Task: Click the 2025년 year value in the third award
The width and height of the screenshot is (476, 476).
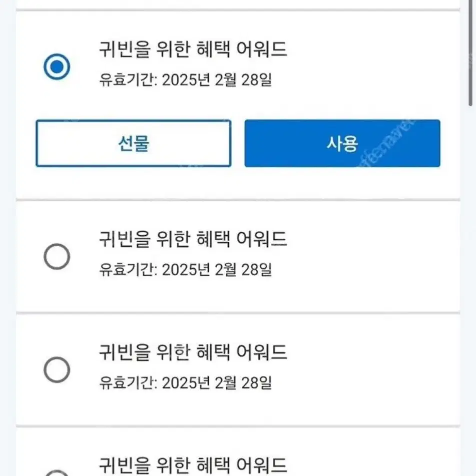Action: tap(186, 383)
